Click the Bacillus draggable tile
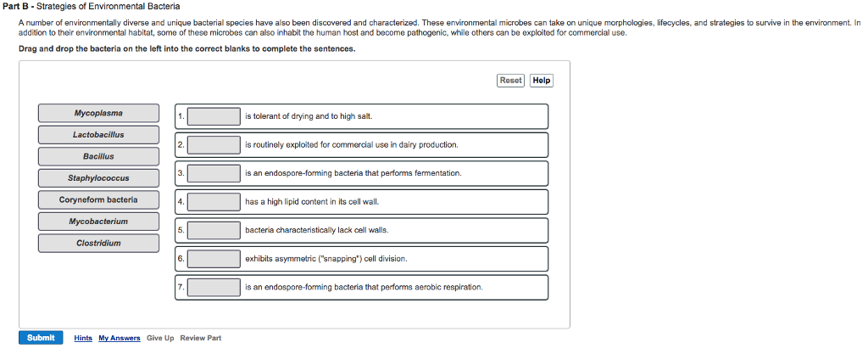868x348 pixels. pos(98,156)
